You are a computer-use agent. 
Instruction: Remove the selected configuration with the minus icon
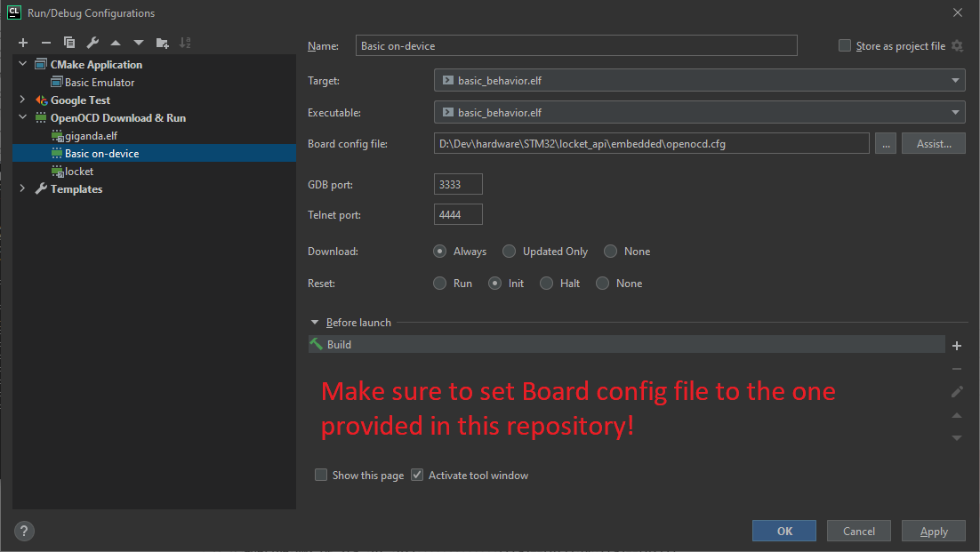45,43
